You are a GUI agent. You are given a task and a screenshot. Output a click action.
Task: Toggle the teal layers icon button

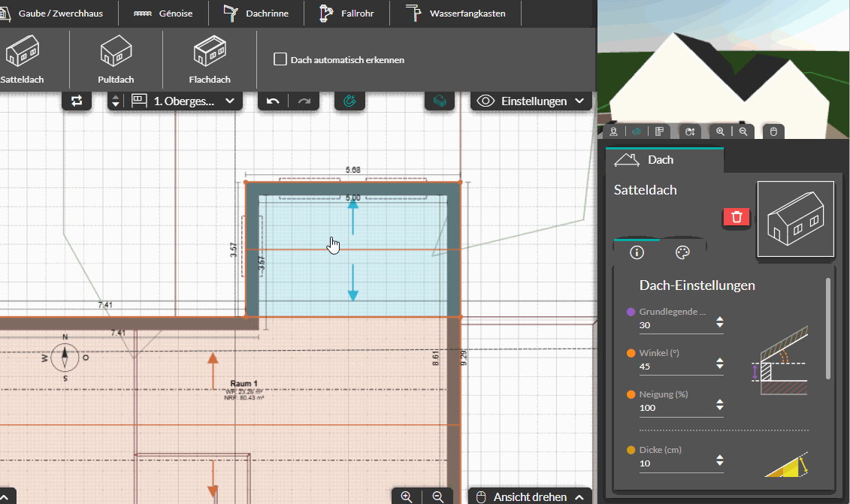(x=440, y=101)
